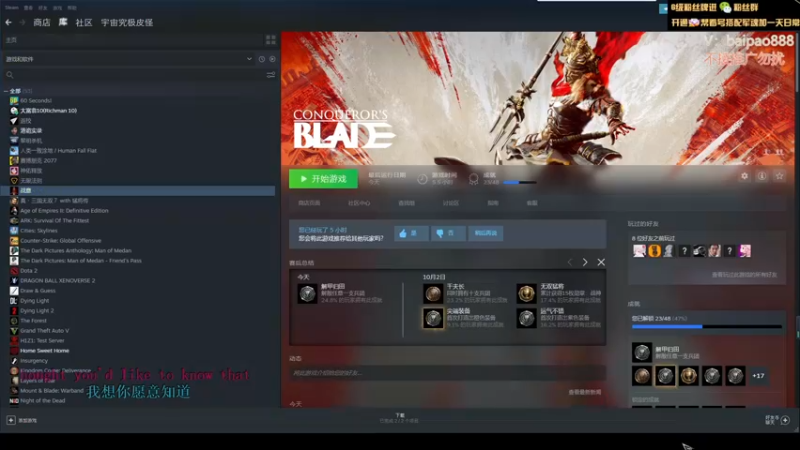Screen dimensions: 800x450
Task: Click the library search input field
Action: pos(139,75)
